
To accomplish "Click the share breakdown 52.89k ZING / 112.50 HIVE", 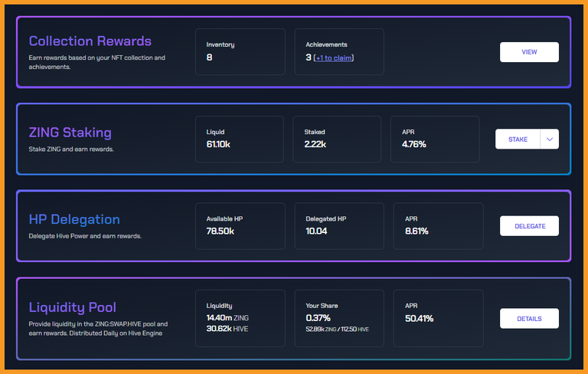I will tap(337, 330).
